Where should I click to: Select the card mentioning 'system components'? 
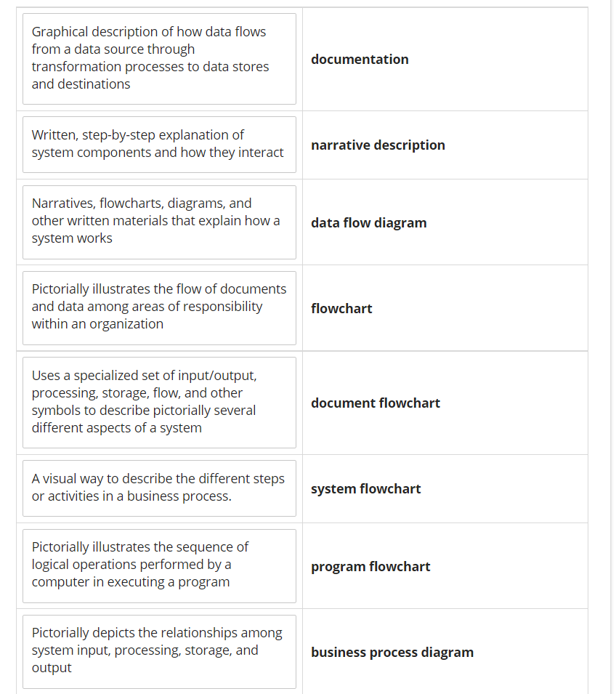(x=159, y=144)
